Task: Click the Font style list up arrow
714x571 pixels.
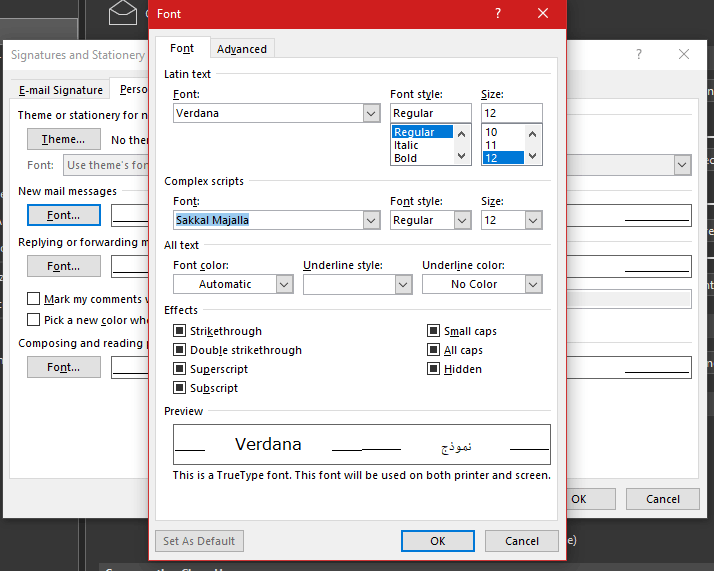Action: (461, 134)
